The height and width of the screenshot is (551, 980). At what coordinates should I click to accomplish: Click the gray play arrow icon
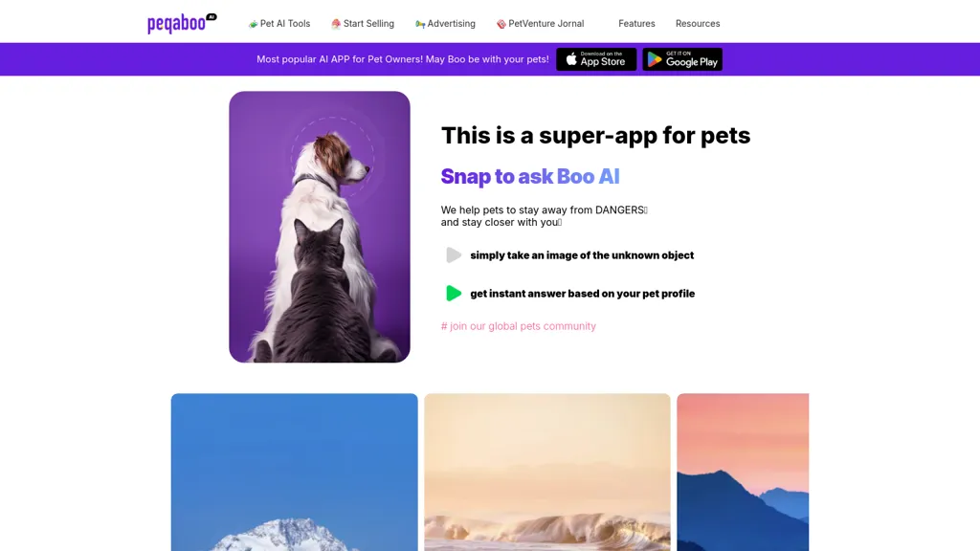(454, 254)
